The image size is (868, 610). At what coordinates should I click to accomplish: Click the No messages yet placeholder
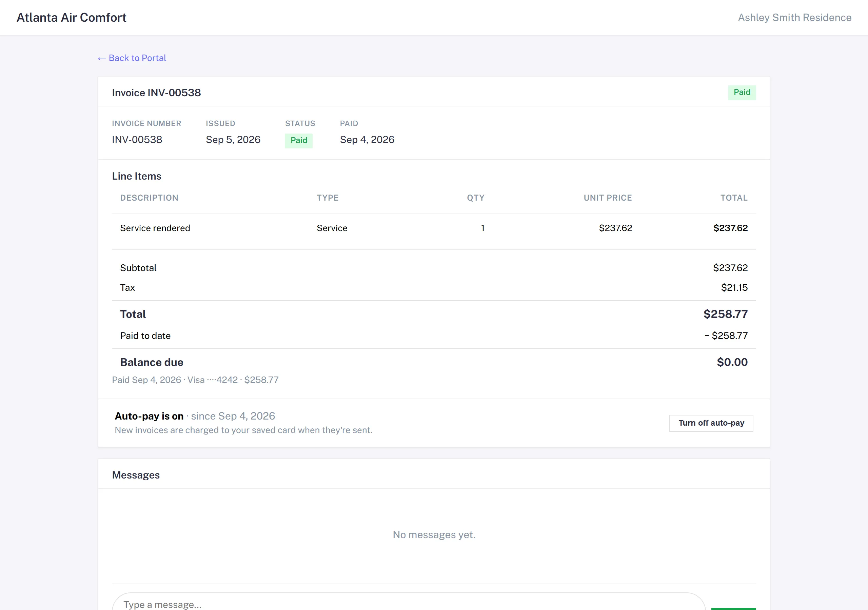[x=434, y=535]
